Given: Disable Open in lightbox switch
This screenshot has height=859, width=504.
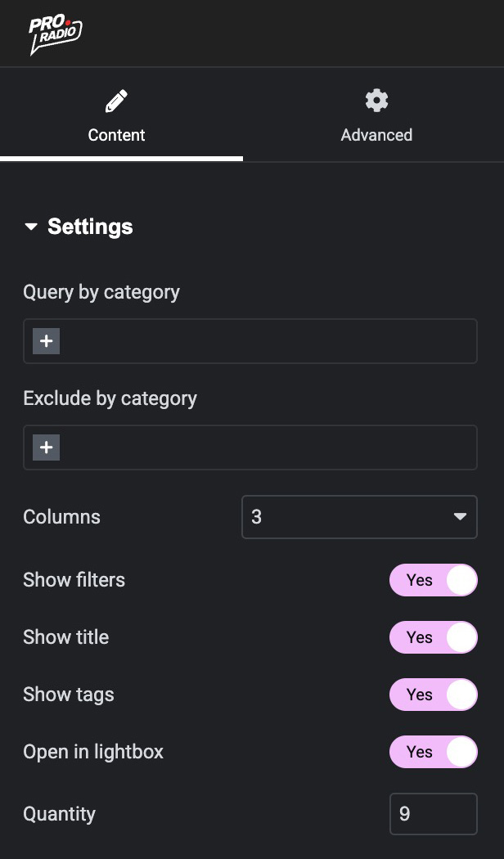Looking at the screenshot, I should pyautogui.click(x=433, y=752).
